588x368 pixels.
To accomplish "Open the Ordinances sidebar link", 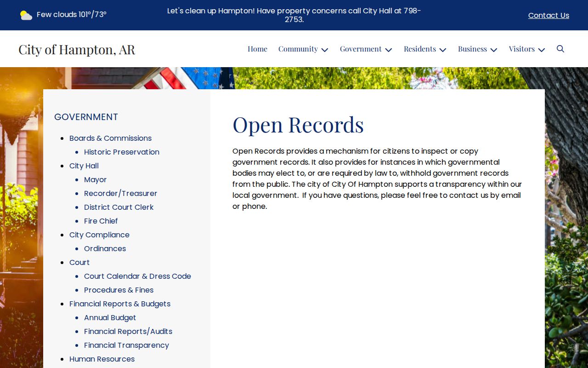I will pyautogui.click(x=105, y=248).
